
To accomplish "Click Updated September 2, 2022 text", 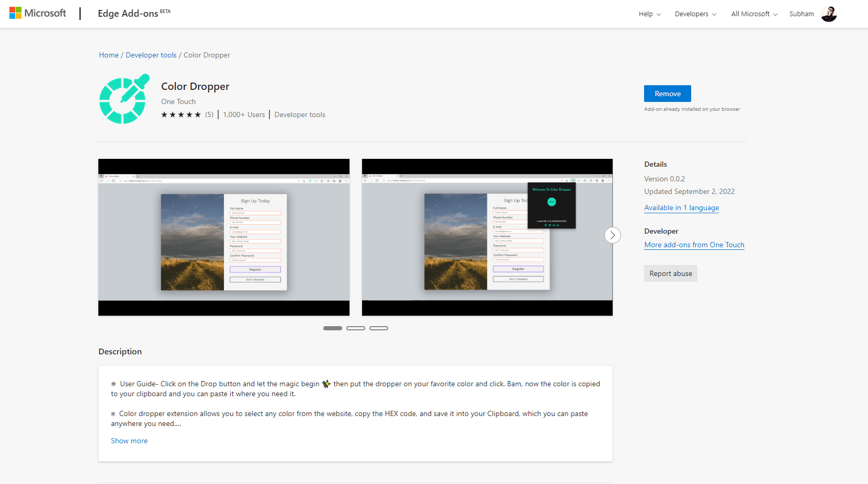I will coord(690,191).
